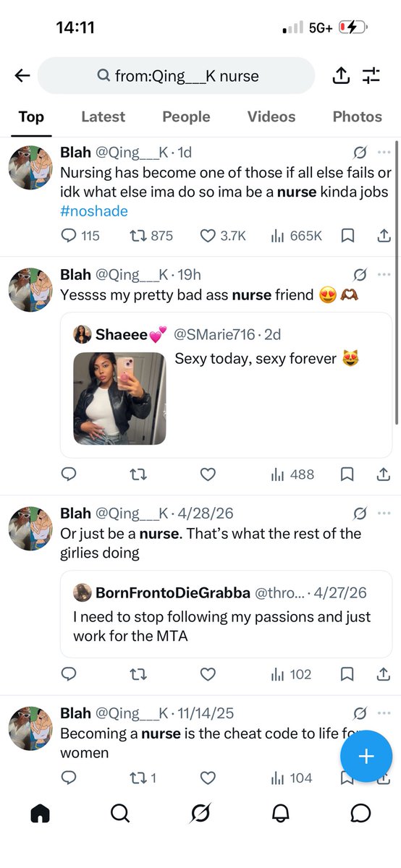Open Shaeee's mirror selfie photo thumbnail
The height and width of the screenshot is (868, 401).
[119, 398]
